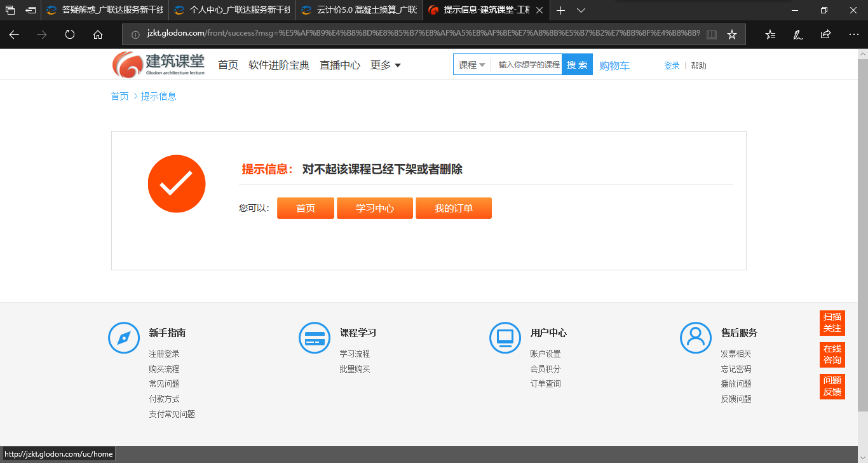Click the 建筑课堂 logo

(159, 65)
